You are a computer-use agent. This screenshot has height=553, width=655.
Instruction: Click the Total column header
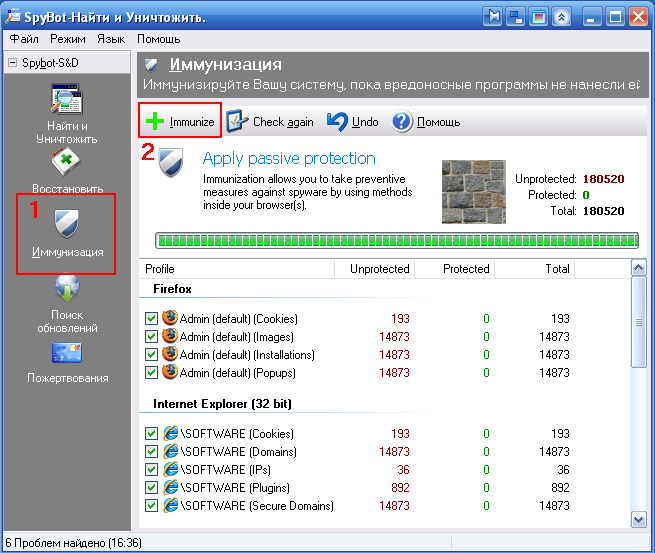(x=535, y=269)
